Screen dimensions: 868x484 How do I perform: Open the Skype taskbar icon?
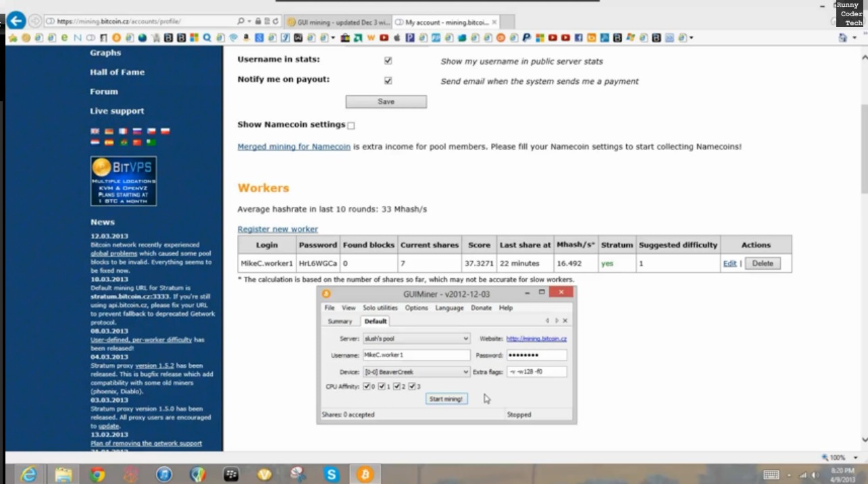331,475
